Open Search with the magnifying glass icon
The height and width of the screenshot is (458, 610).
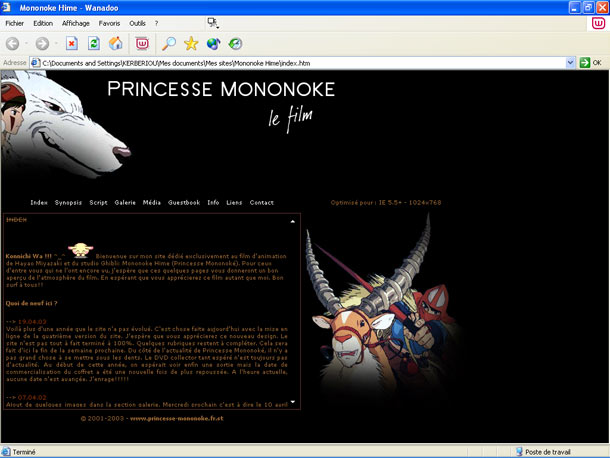pos(169,44)
